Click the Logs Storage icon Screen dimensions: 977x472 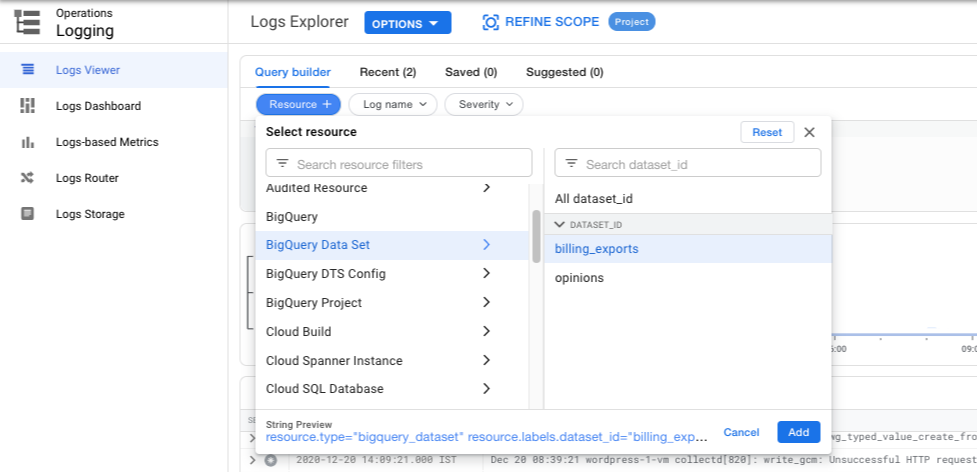click(27, 214)
